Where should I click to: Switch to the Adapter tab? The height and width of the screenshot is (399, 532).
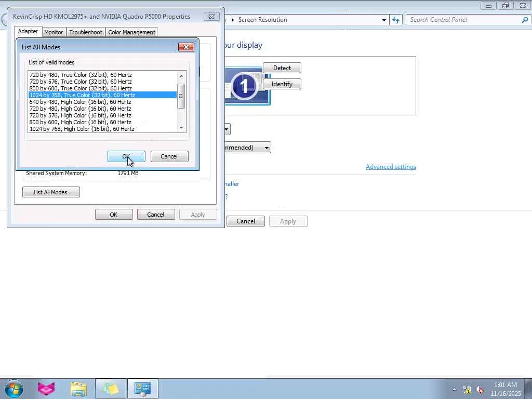[x=28, y=31]
